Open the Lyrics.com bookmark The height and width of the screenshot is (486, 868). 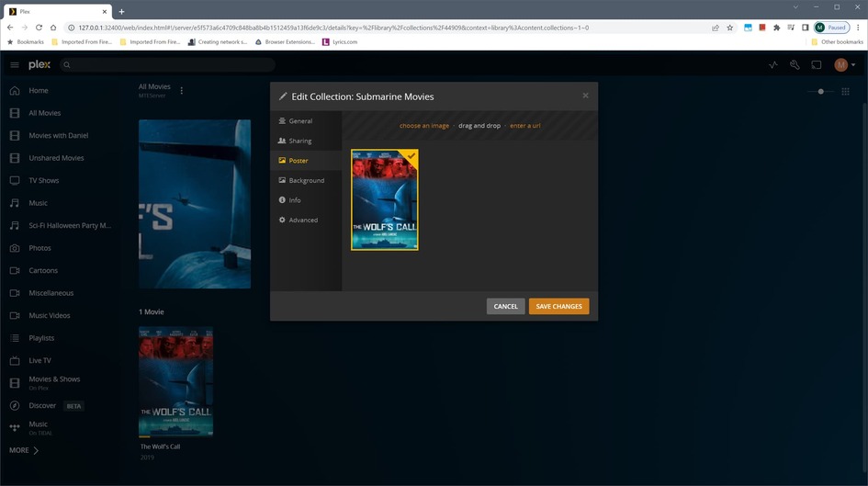point(339,42)
